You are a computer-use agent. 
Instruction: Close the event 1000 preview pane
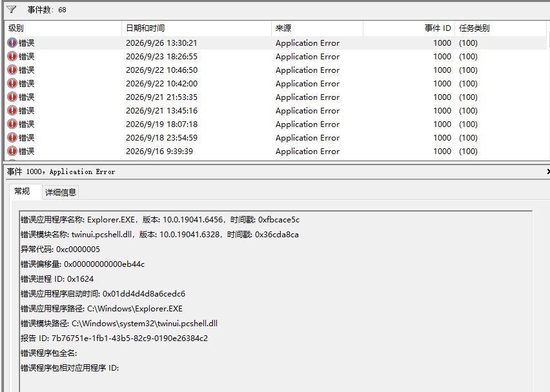coord(548,171)
